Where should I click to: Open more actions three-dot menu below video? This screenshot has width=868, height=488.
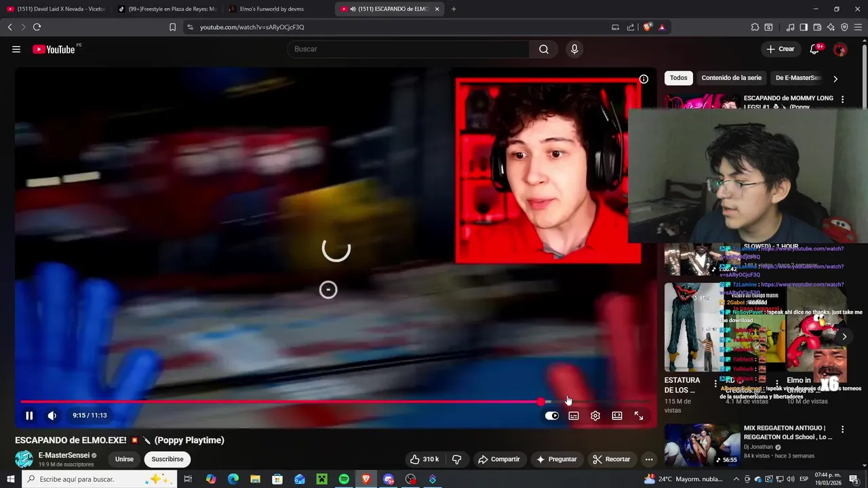click(x=649, y=459)
